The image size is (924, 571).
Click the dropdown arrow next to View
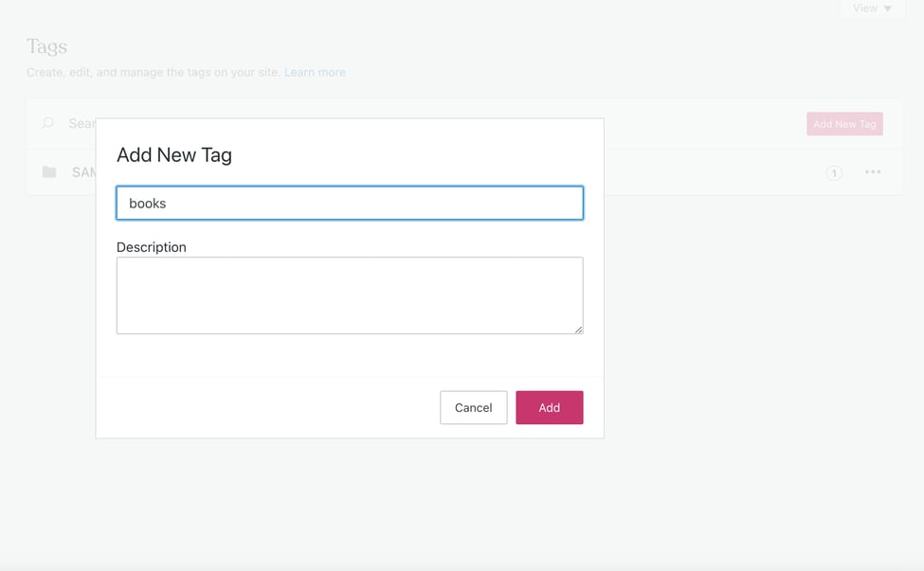tap(886, 8)
